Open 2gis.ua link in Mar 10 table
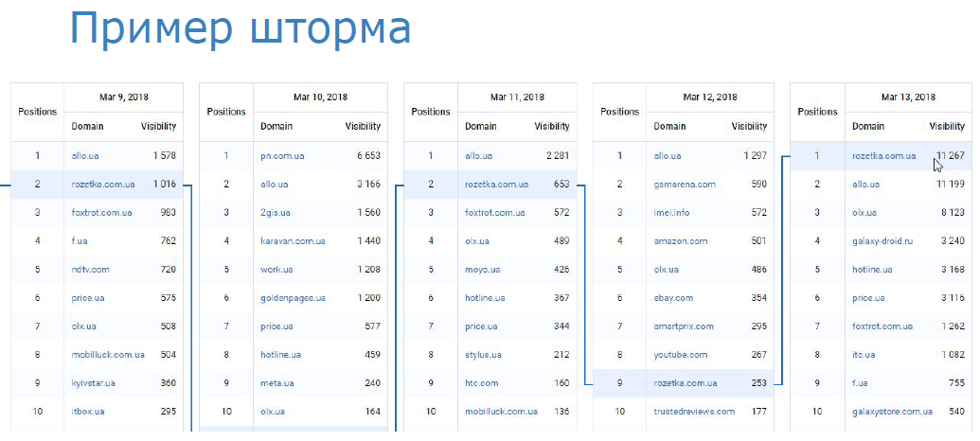This screenshot has width=980, height=441. tap(276, 212)
